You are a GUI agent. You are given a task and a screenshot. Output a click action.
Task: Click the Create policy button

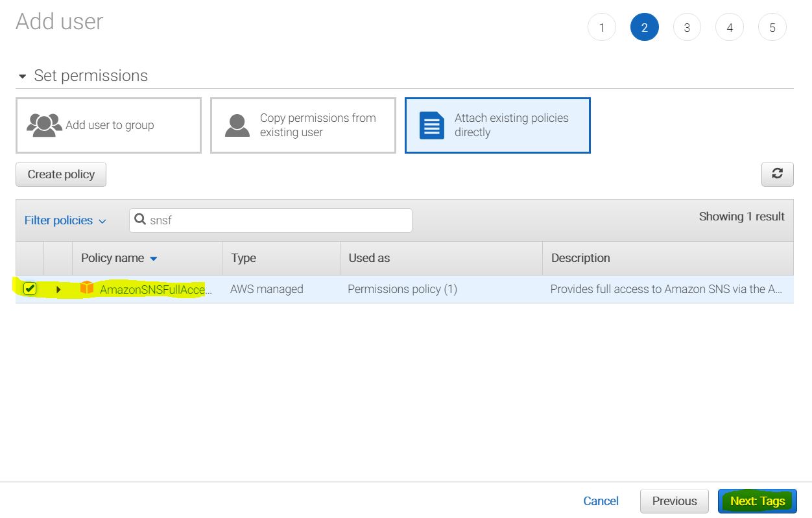61,174
